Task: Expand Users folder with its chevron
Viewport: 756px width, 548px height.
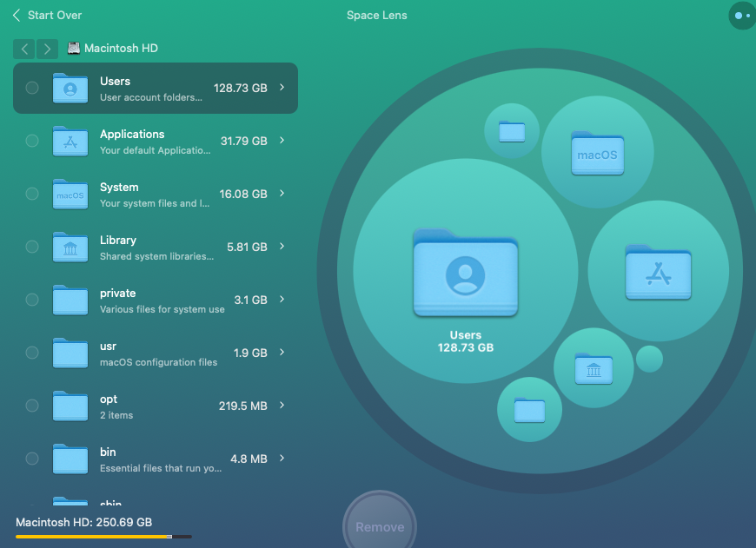Action: click(282, 87)
